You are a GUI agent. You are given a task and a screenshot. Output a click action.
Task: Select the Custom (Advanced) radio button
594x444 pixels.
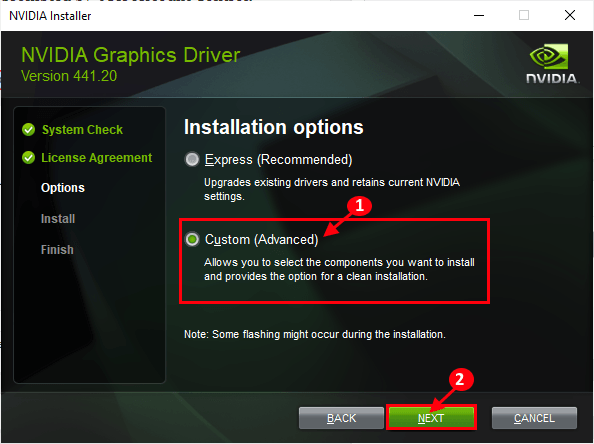click(x=192, y=239)
